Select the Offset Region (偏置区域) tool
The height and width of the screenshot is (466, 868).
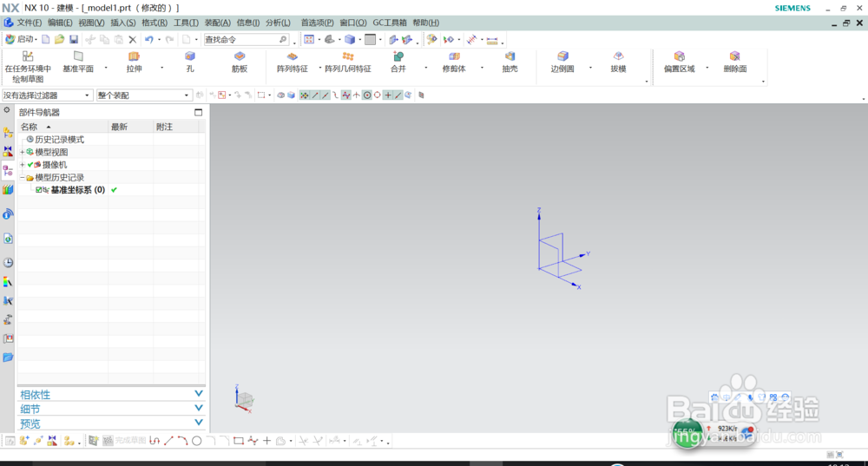pyautogui.click(x=680, y=62)
